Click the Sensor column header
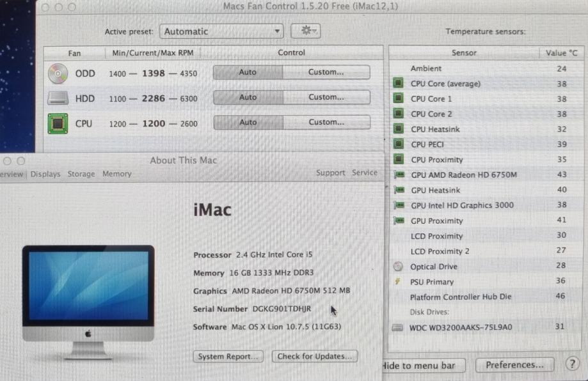 tap(464, 53)
